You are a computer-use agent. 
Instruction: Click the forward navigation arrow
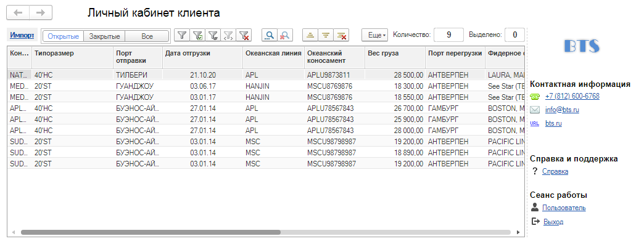coord(41,13)
